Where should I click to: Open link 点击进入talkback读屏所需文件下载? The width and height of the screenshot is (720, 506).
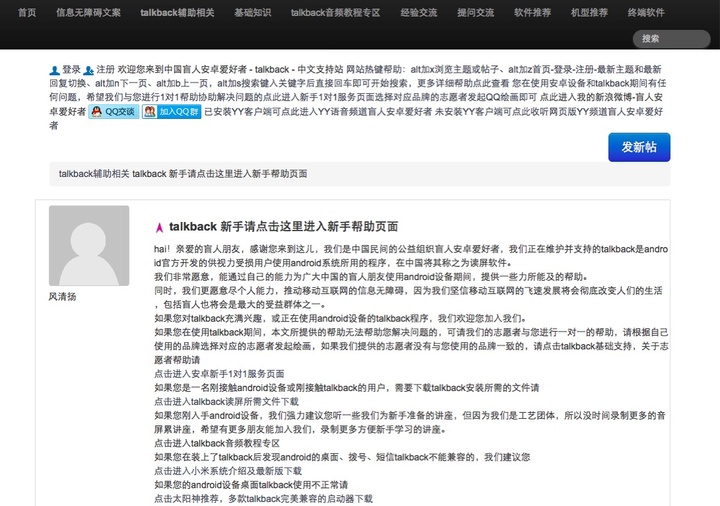click(x=226, y=401)
